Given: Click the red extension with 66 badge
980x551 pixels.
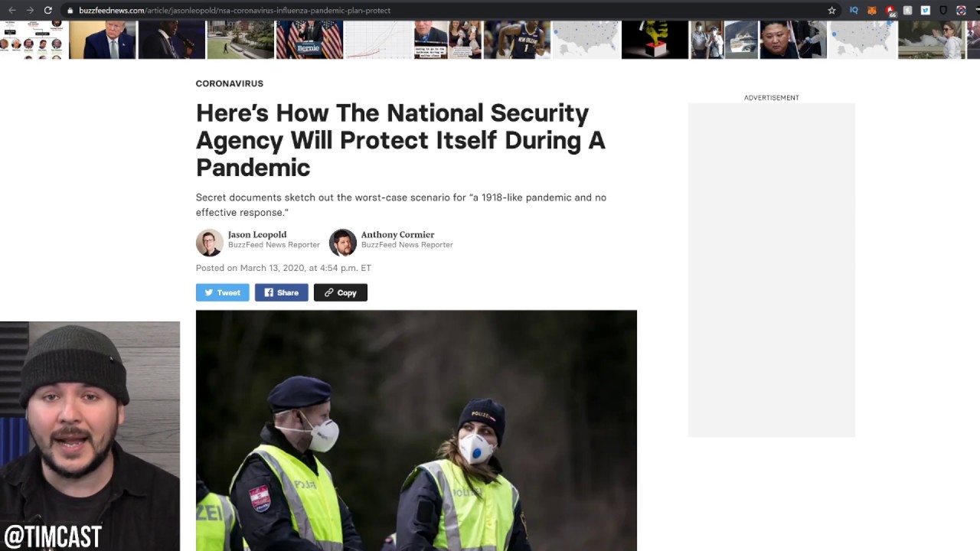Looking at the screenshot, I should pos(890,11).
